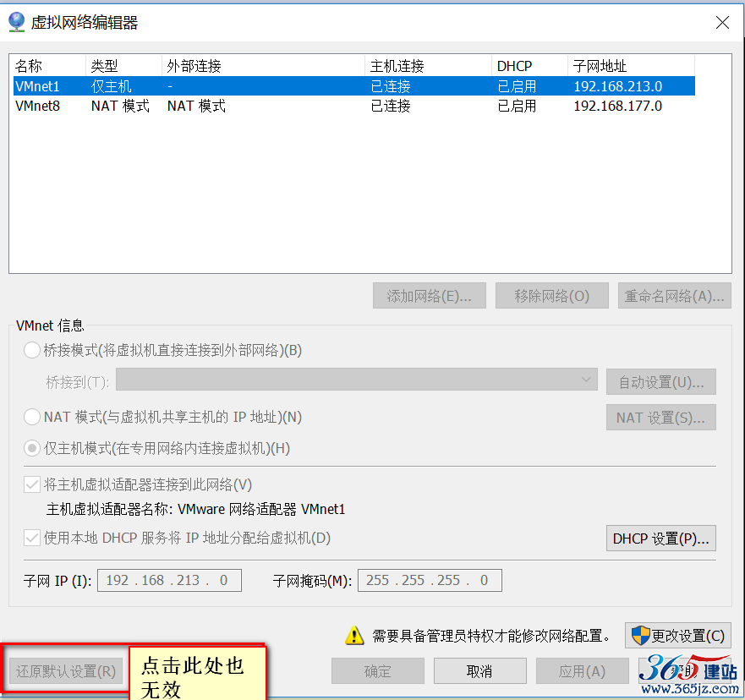Image resolution: width=745 pixels, height=700 pixels.
Task: Click 主机虚拟适配器名称 VMnet1 text
Action: click(x=195, y=510)
